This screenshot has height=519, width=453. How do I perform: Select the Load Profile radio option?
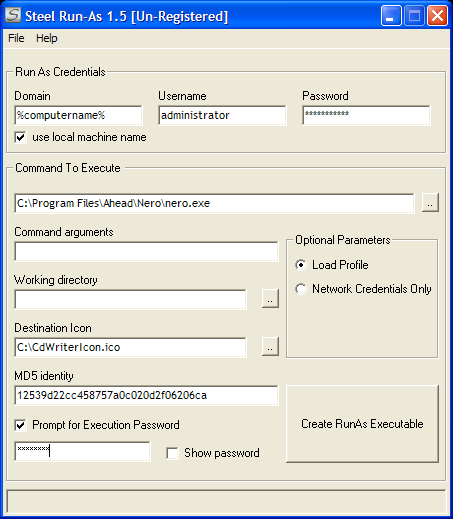click(301, 265)
